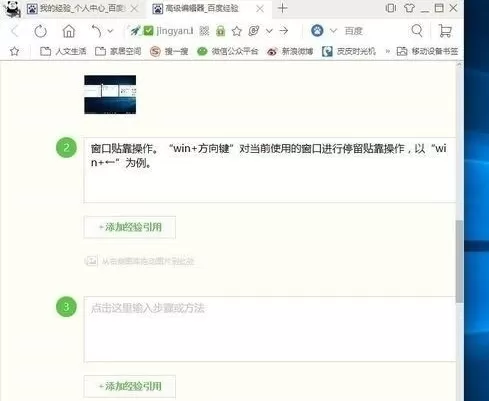Open the skin shirt icon in title bar
The width and height of the screenshot is (489, 401).
click(x=409, y=8)
